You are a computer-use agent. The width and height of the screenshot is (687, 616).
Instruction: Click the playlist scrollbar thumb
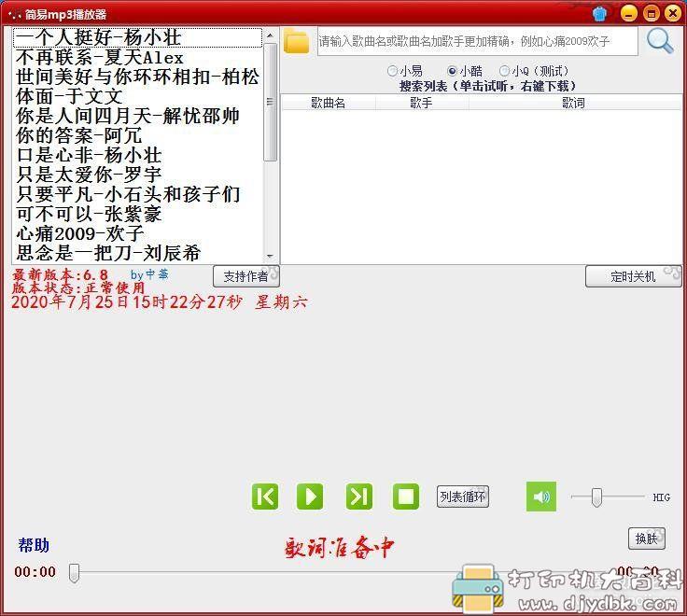[270, 102]
